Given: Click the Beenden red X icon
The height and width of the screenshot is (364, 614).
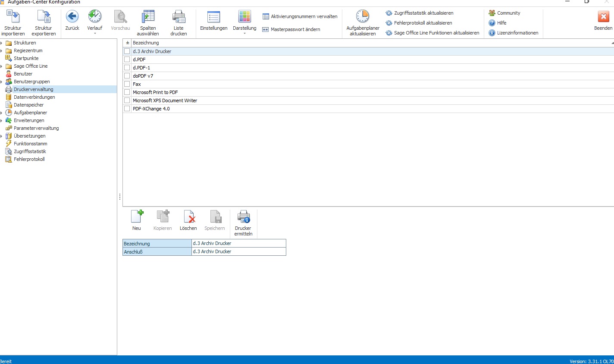Looking at the screenshot, I should click(x=603, y=17).
